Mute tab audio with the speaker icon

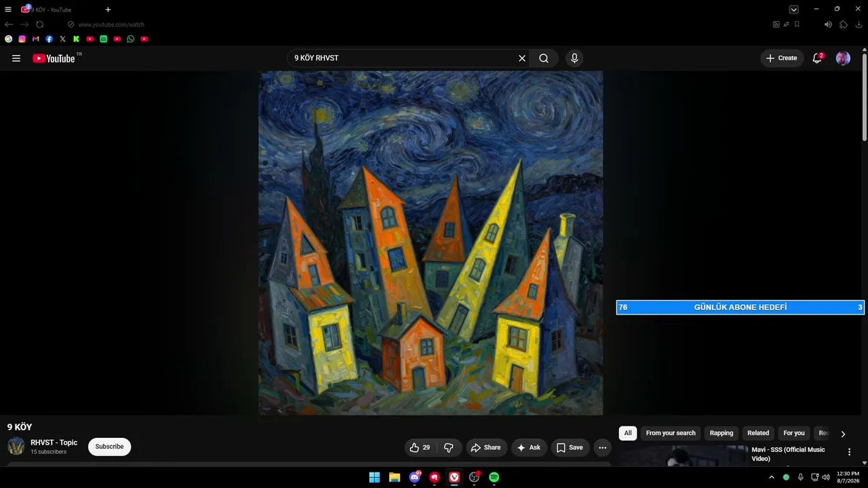(828, 24)
